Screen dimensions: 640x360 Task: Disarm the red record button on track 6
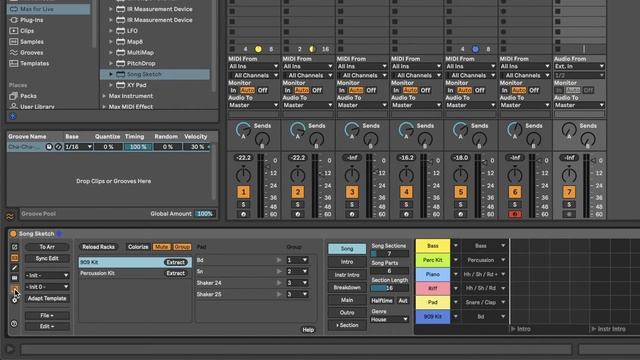515,214
